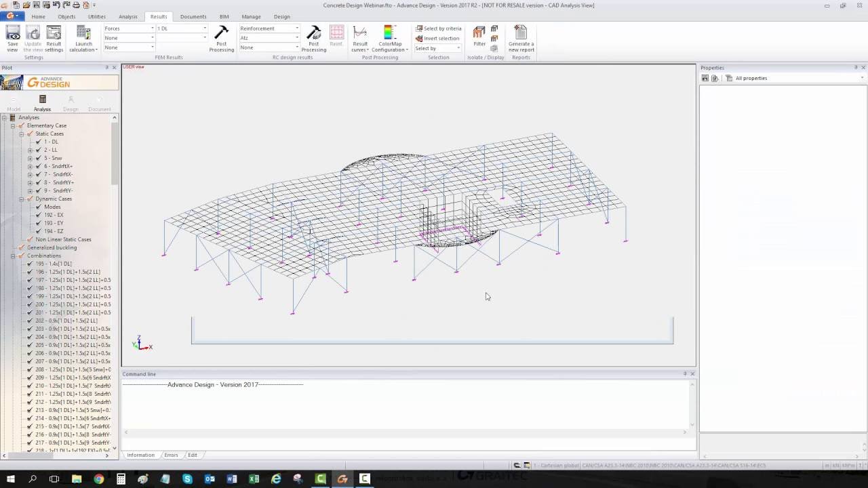Run RC design Post Processing hammer
Image resolution: width=868 pixels, height=488 pixels.
[x=313, y=38]
